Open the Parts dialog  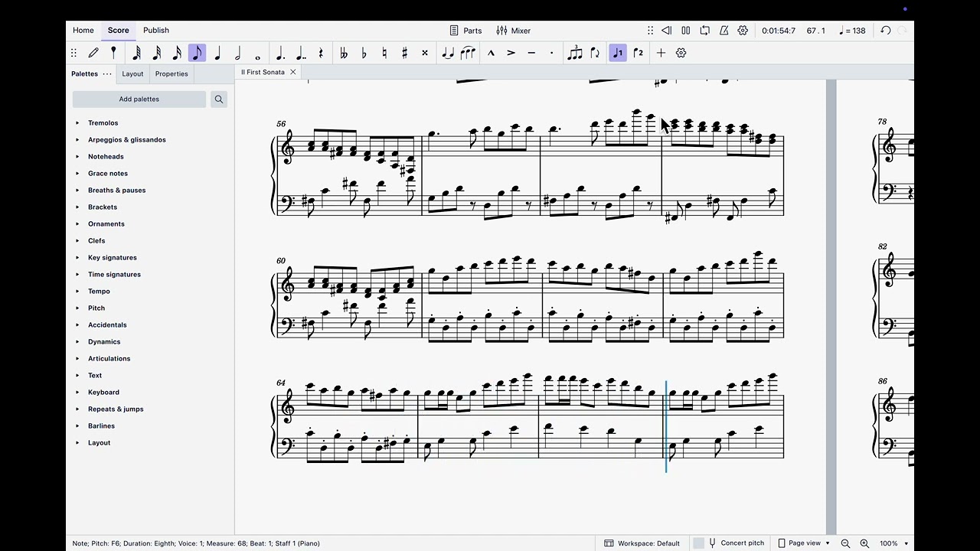click(465, 31)
